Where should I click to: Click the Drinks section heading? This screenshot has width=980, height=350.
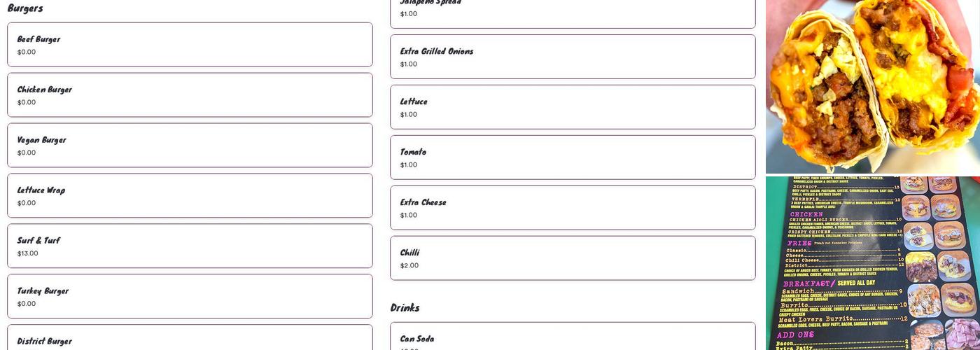click(x=405, y=308)
